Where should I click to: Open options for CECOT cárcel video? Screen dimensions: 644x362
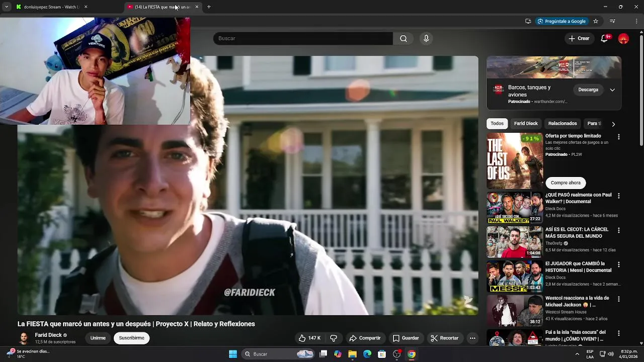[x=619, y=230]
